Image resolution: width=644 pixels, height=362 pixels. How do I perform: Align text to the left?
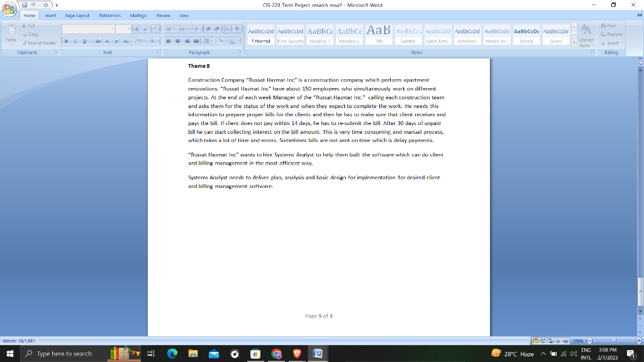pos(169,41)
